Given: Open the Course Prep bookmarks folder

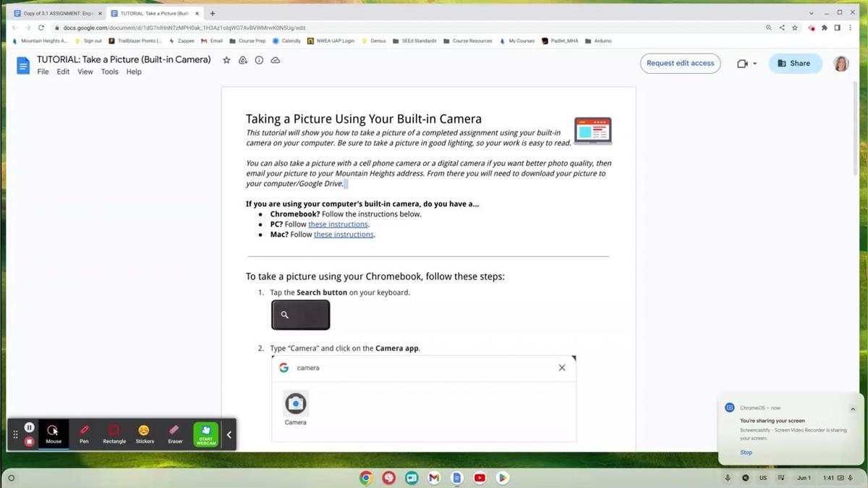Looking at the screenshot, I should point(247,41).
